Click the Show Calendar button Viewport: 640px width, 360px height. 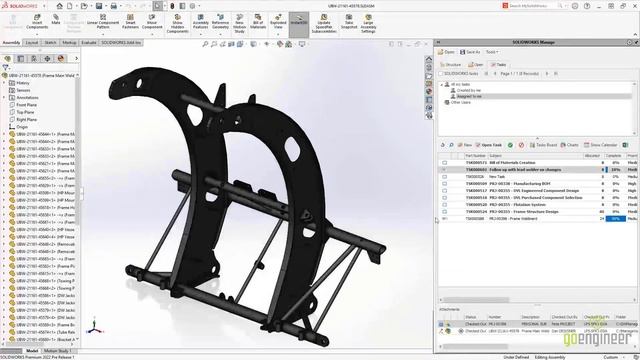point(600,145)
